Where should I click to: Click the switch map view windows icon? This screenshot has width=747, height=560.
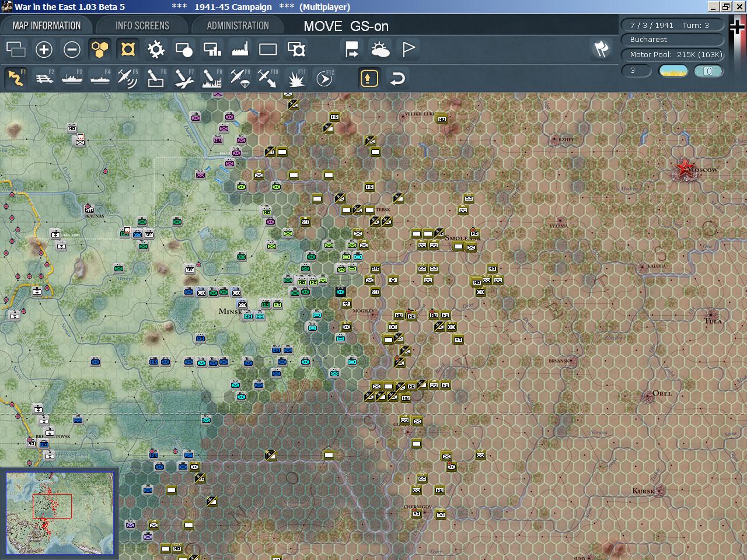coord(16,50)
